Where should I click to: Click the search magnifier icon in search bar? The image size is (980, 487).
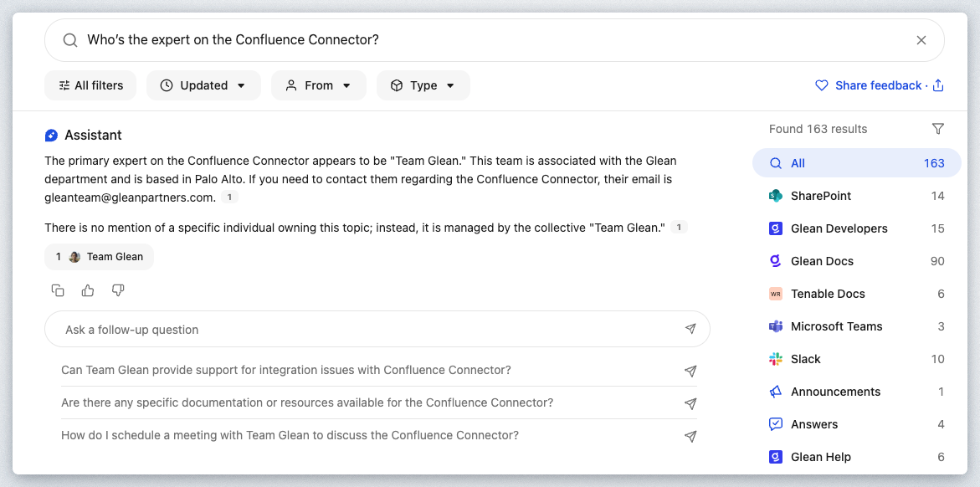coord(70,40)
